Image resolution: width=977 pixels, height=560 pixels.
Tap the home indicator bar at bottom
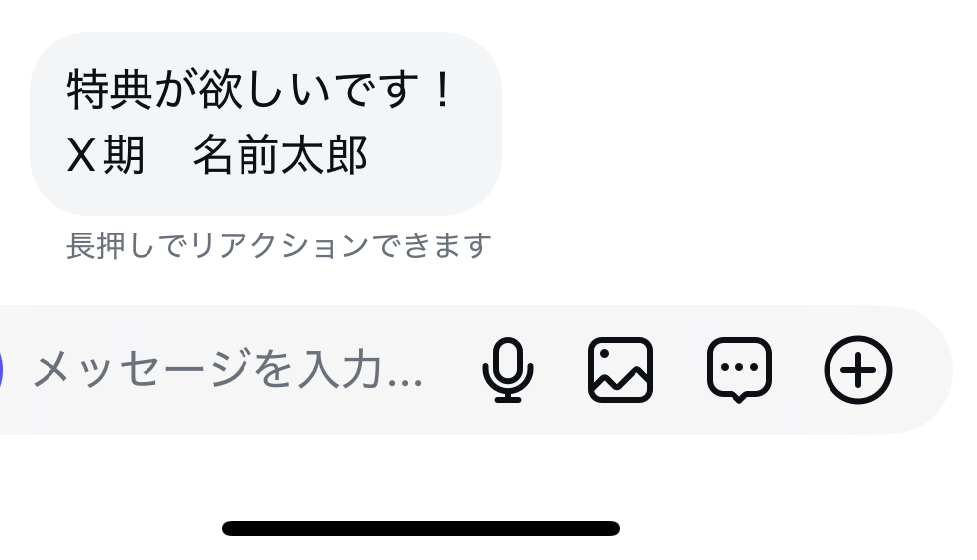point(421,529)
